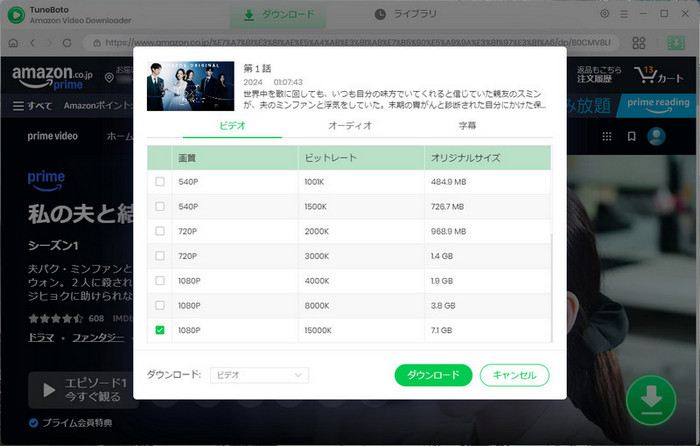Click the green ダウンロード button in dialog
Image resolution: width=700 pixels, height=446 pixels.
(433, 375)
